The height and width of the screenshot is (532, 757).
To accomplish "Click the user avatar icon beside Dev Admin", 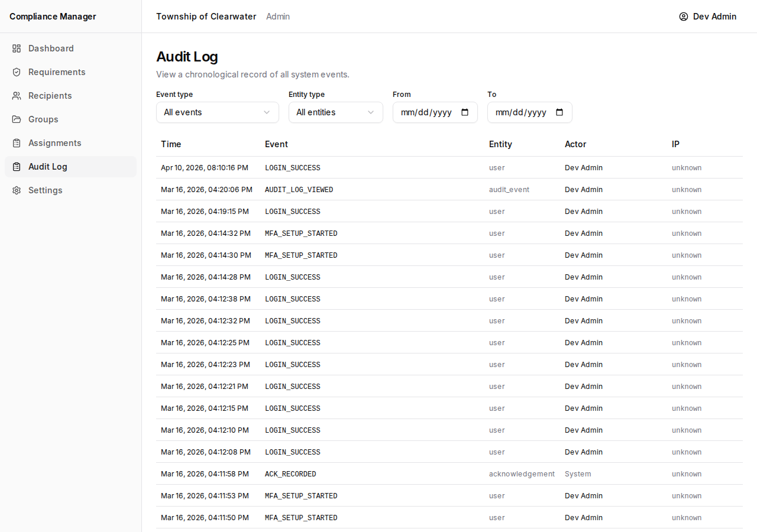I will point(684,17).
